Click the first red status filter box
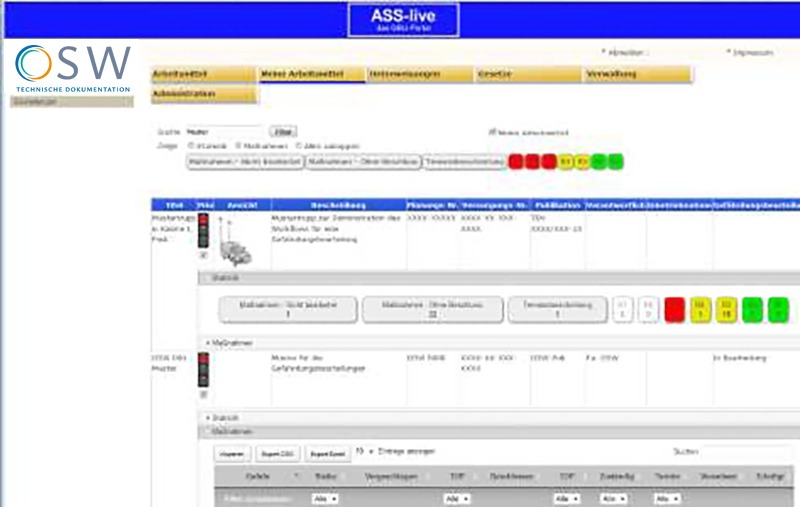 [516, 160]
